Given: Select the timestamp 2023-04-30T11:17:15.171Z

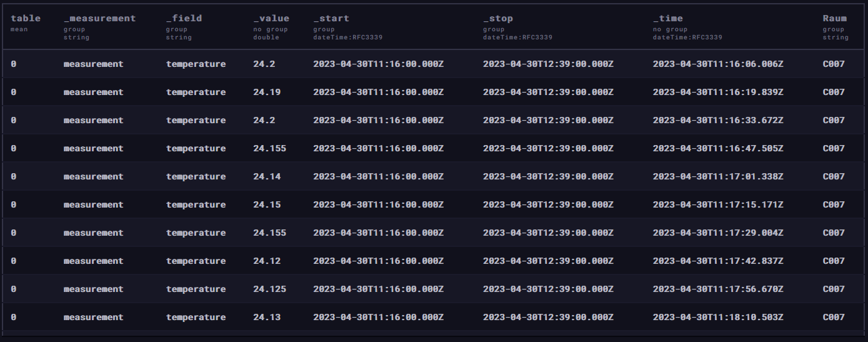Looking at the screenshot, I should pos(718,204).
